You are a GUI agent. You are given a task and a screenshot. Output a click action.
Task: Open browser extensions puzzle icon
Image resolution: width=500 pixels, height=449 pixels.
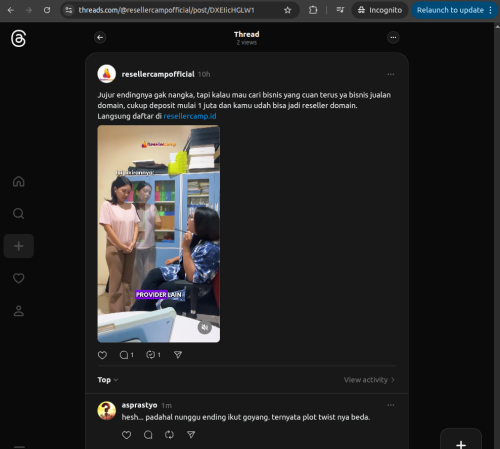click(313, 10)
